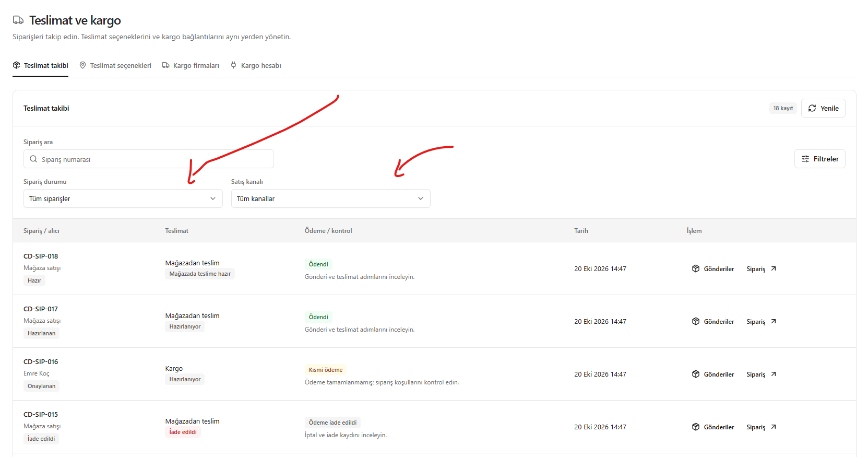The width and height of the screenshot is (868, 457).
Task: Open the Satış kanalı dropdown
Action: [331, 198]
